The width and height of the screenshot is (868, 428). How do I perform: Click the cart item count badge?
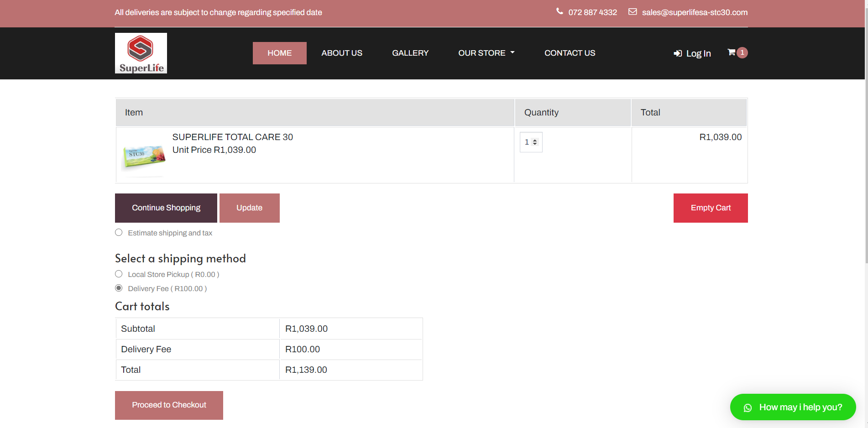click(743, 52)
